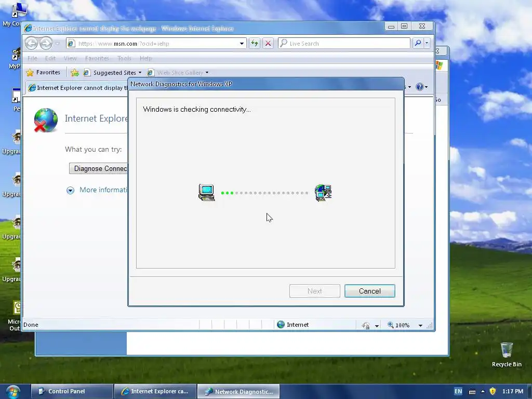The height and width of the screenshot is (399, 532).
Task: Close the Internet Explorer window
Action: click(x=422, y=26)
